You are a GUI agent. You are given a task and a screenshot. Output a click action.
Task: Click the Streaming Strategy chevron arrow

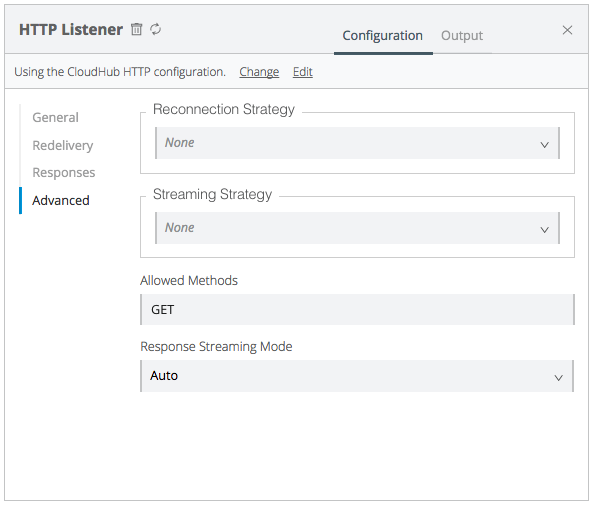coord(544,230)
